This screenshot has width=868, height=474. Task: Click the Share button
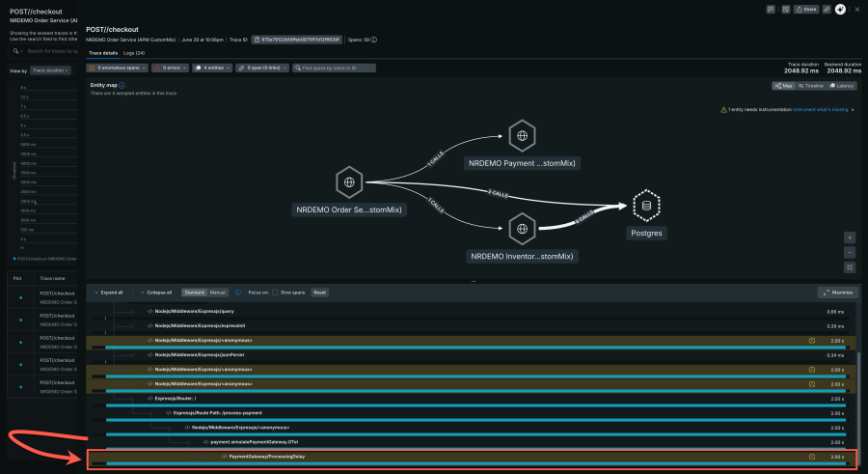click(806, 9)
